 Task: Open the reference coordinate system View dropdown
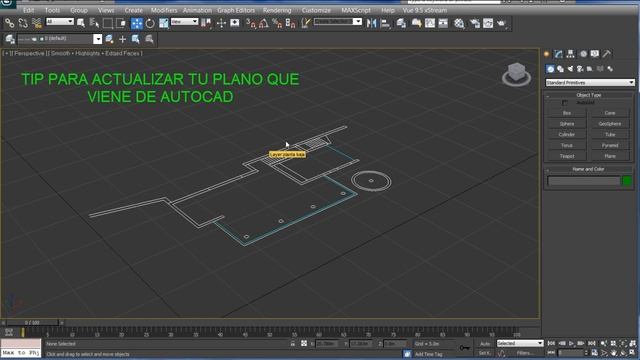(184, 21)
